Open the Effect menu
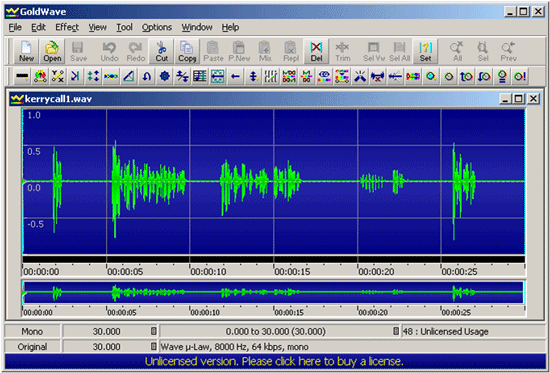The width and height of the screenshot is (550, 373). (67, 27)
